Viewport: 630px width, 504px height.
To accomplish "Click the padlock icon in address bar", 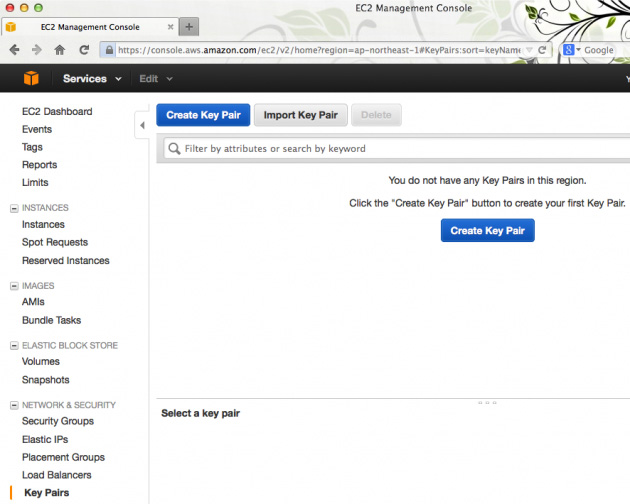I will click(x=109, y=50).
